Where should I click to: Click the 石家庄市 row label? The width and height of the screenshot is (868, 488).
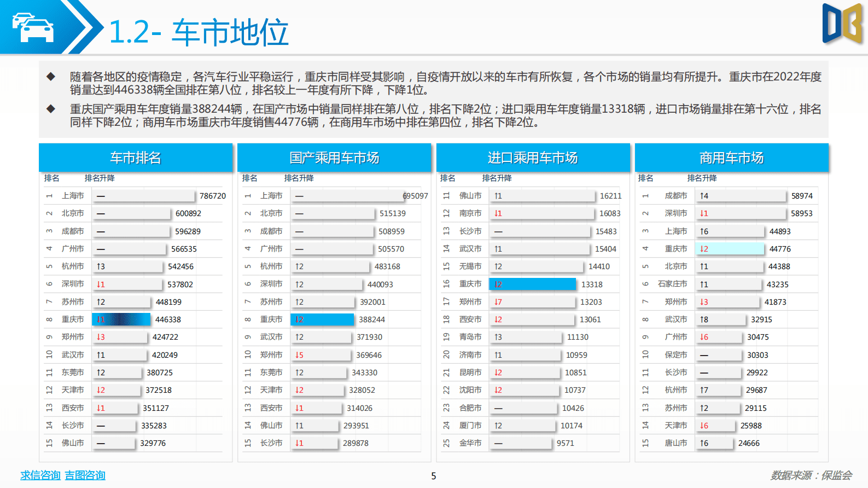click(x=672, y=284)
